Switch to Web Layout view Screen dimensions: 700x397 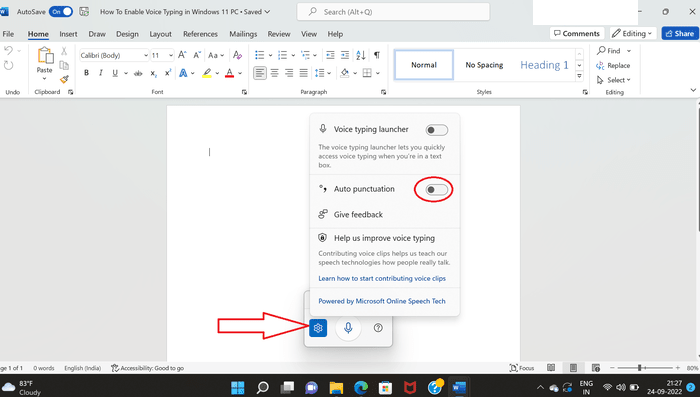point(596,368)
